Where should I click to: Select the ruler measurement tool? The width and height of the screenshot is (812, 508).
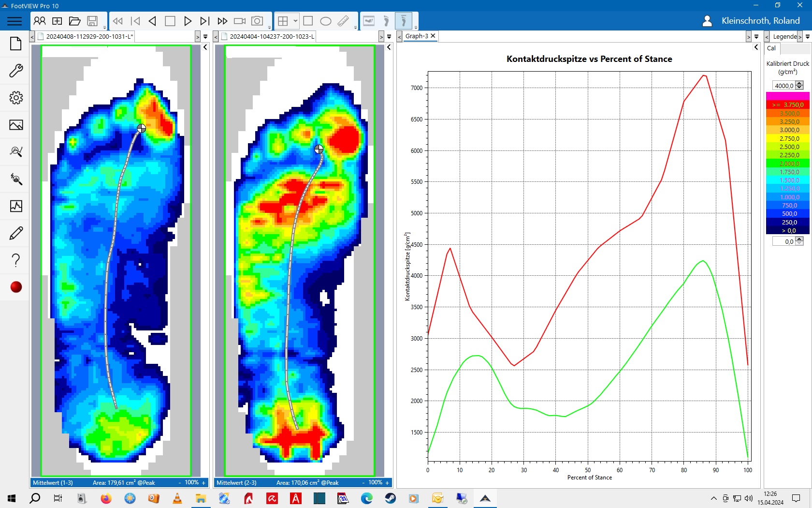(343, 21)
